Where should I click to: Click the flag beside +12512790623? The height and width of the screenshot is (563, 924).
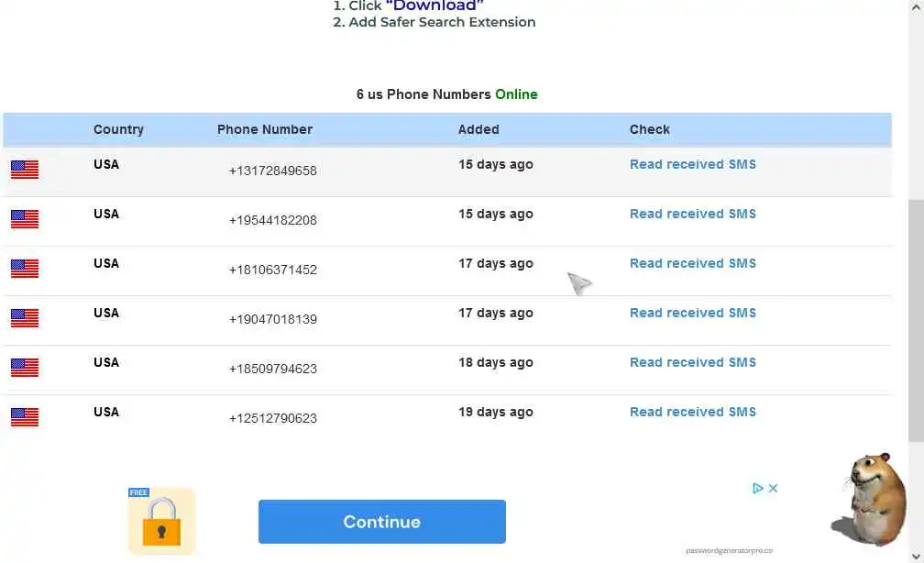tap(25, 417)
